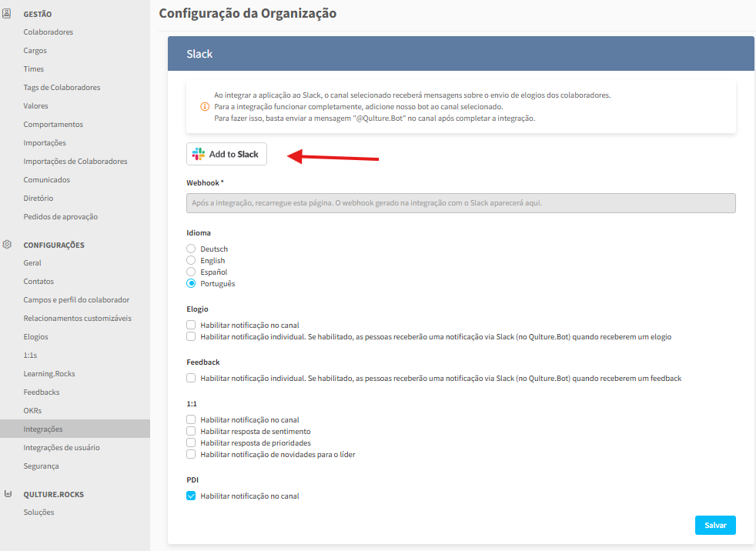Go to Comunicados

(x=47, y=179)
